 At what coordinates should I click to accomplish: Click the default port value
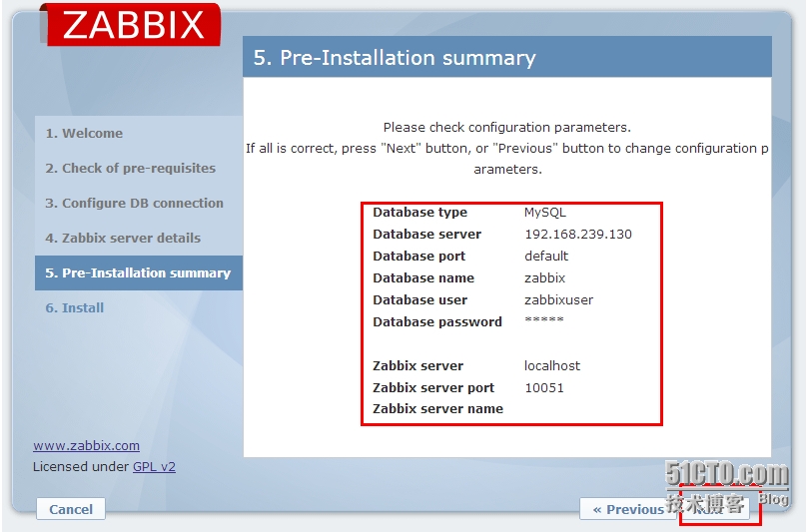coord(546,256)
